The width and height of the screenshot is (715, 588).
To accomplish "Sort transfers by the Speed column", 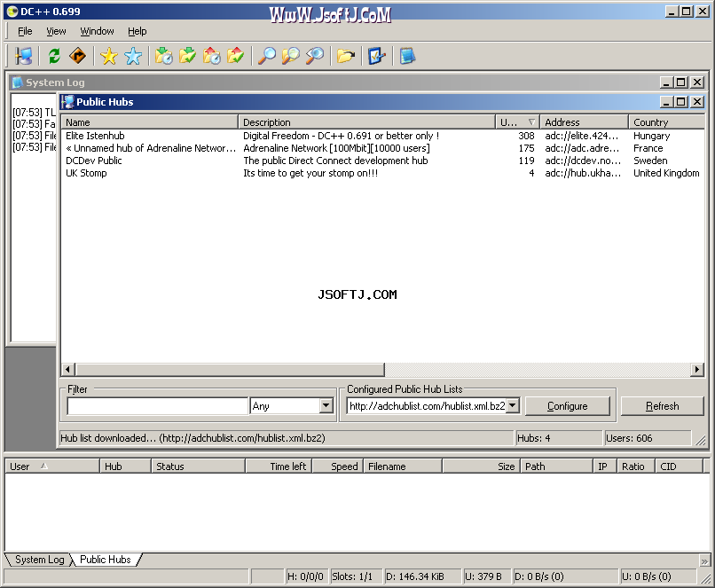I will click(x=338, y=466).
